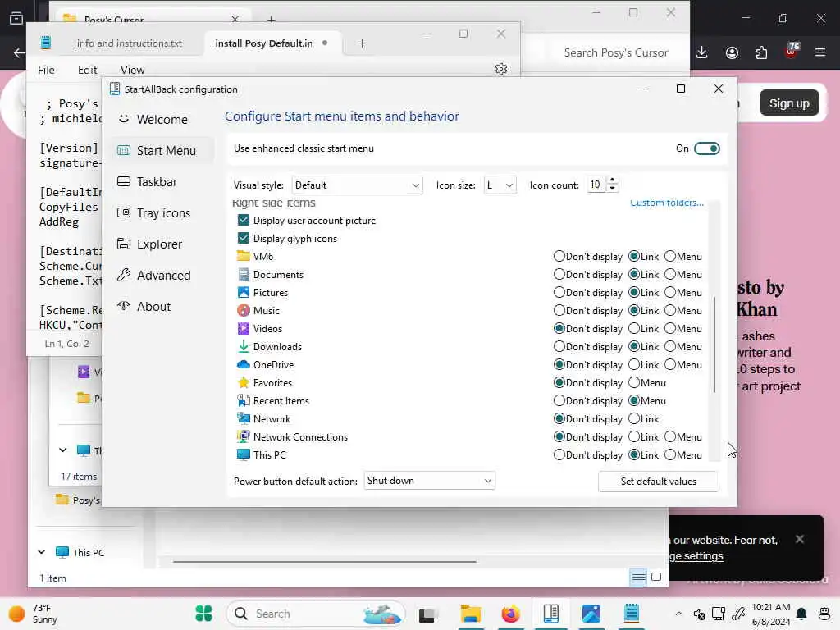Click the Recent Items icon
840x630 pixels.
click(243, 400)
